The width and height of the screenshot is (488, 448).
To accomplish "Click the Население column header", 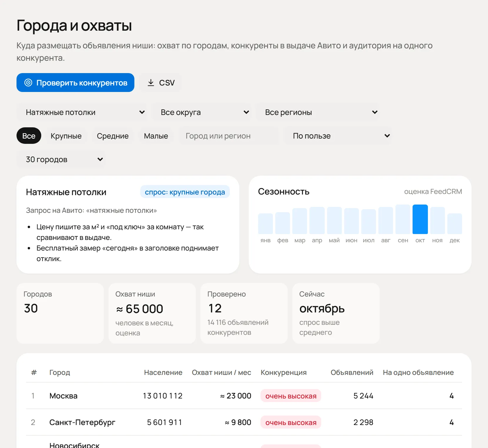I will (163, 372).
